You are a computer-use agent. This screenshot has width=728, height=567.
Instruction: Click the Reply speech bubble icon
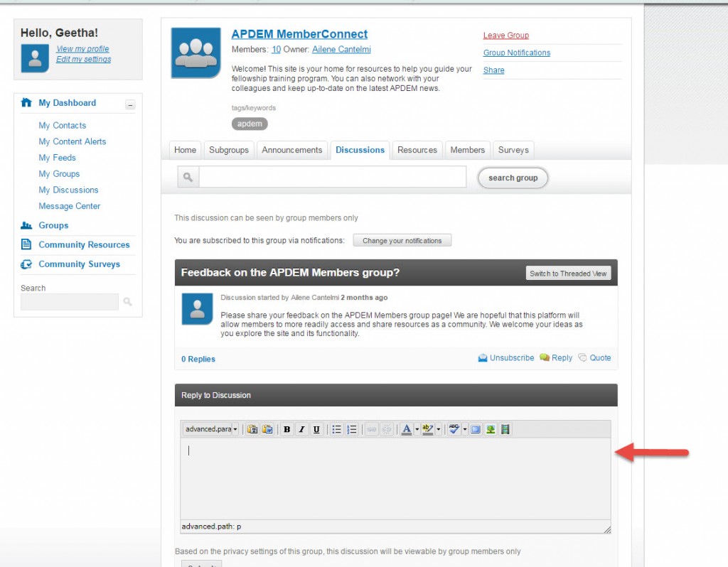coord(545,357)
